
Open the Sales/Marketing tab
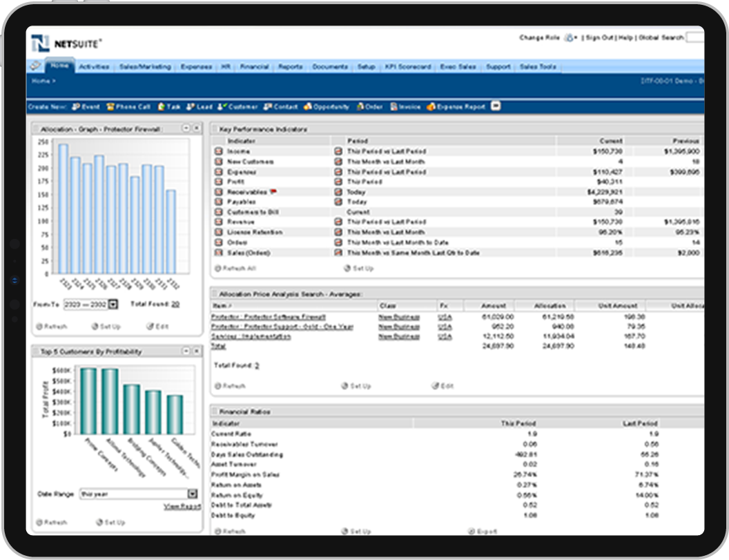click(x=145, y=66)
